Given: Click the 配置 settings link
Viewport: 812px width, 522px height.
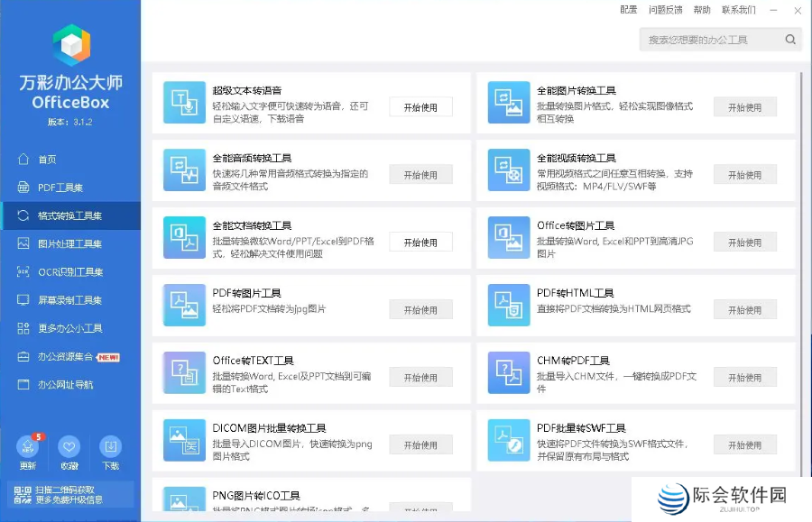Looking at the screenshot, I should coord(629,10).
